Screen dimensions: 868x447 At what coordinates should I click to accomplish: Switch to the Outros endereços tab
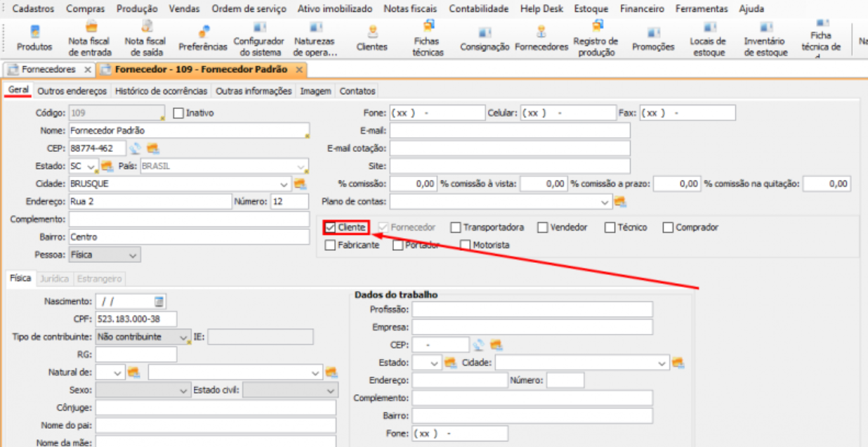(72, 91)
